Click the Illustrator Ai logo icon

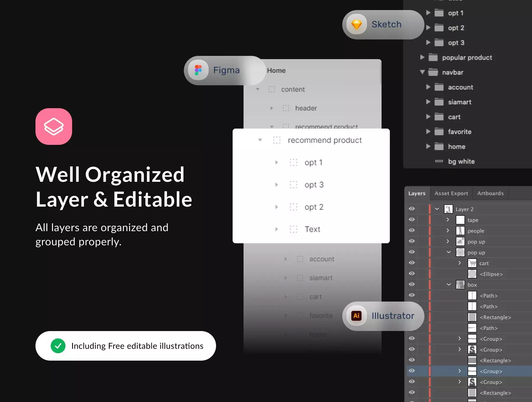(356, 316)
